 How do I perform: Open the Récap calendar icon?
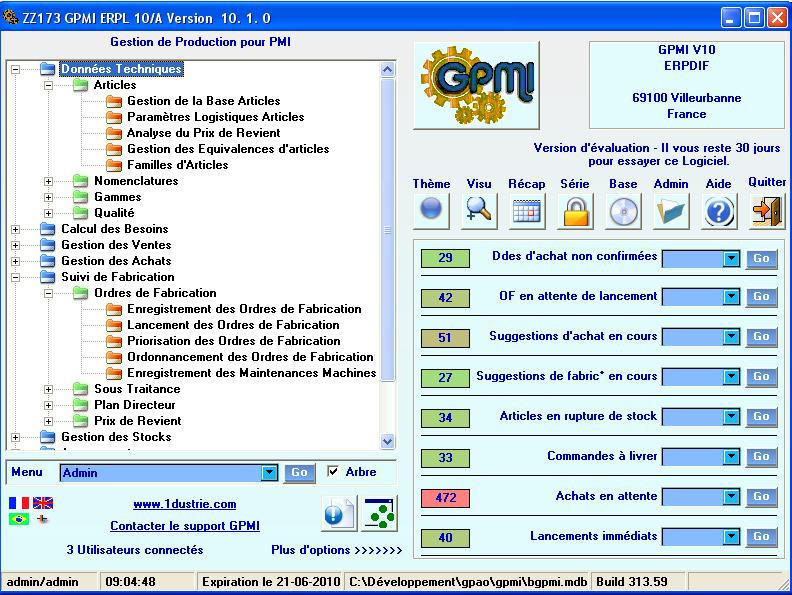coord(527,211)
